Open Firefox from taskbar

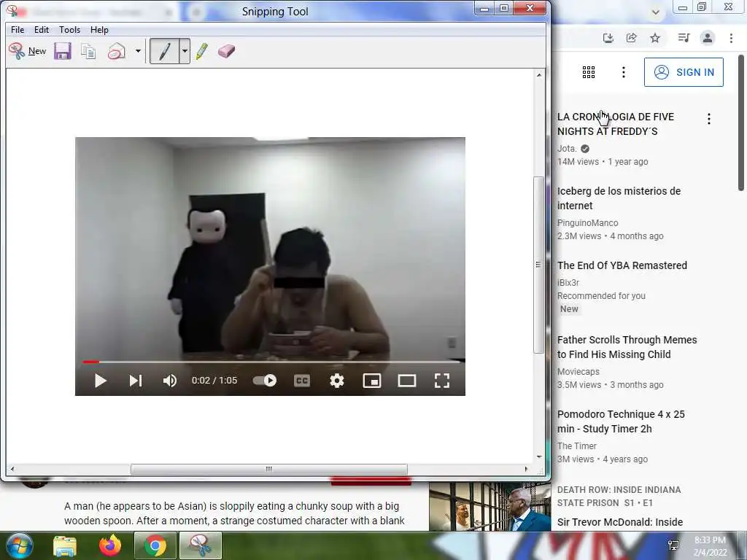coord(110,545)
